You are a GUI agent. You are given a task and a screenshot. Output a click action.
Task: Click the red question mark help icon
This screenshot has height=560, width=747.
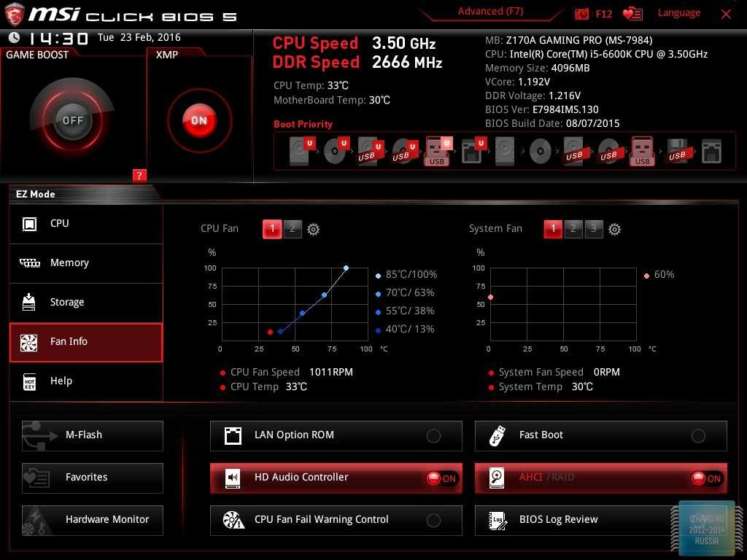pyautogui.click(x=140, y=175)
